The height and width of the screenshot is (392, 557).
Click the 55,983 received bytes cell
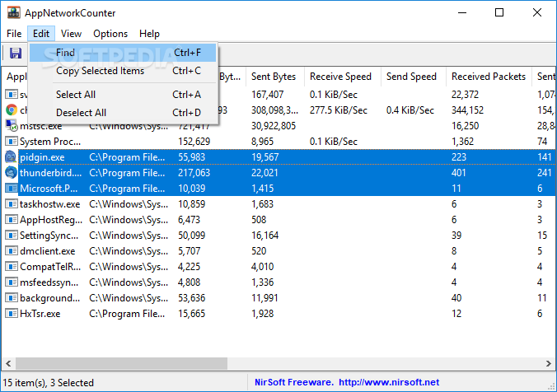[191, 157]
